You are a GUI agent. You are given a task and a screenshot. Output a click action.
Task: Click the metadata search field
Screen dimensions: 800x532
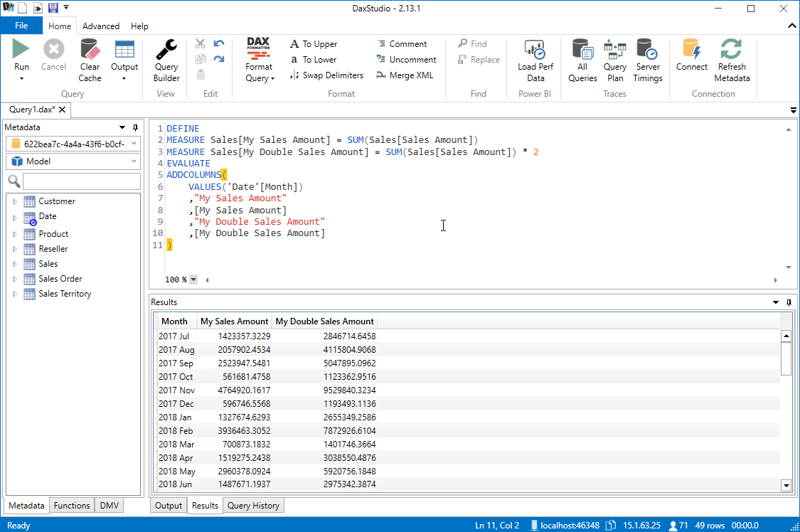tap(81, 181)
